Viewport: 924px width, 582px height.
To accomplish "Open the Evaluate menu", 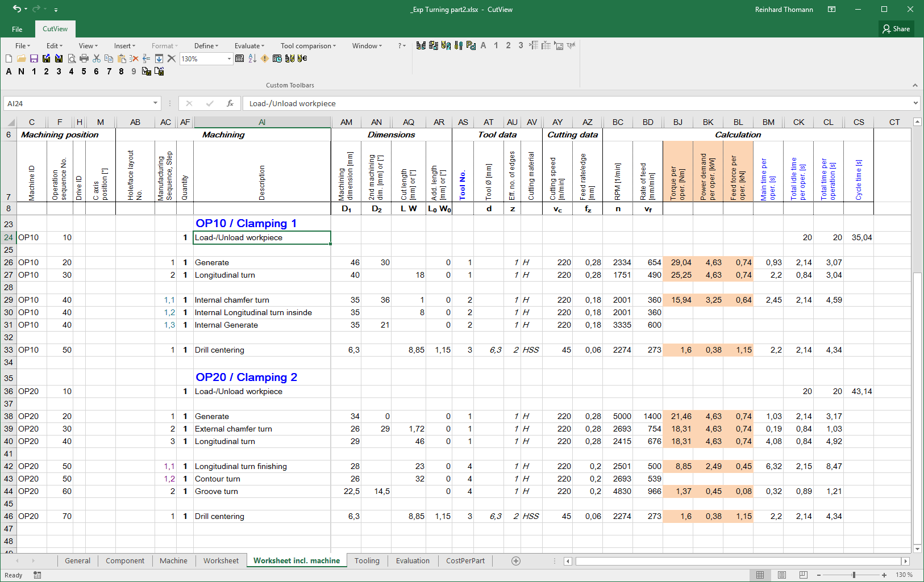I will pos(249,46).
